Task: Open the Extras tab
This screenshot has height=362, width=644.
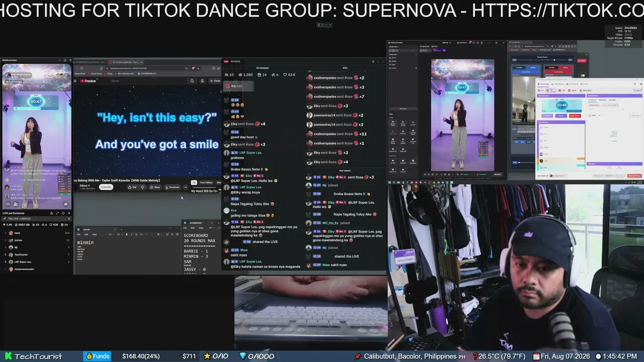Action: coord(584,84)
